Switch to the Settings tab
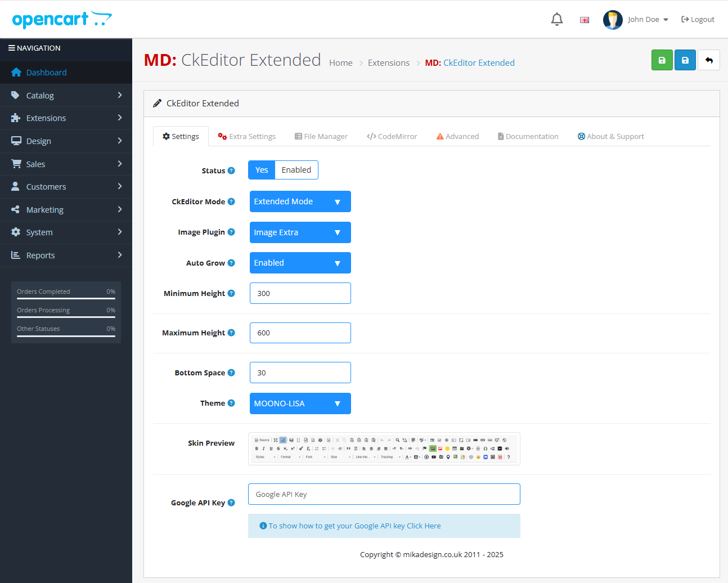Image resolution: width=728 pixels, height=583 pixels. coord(181,136)
